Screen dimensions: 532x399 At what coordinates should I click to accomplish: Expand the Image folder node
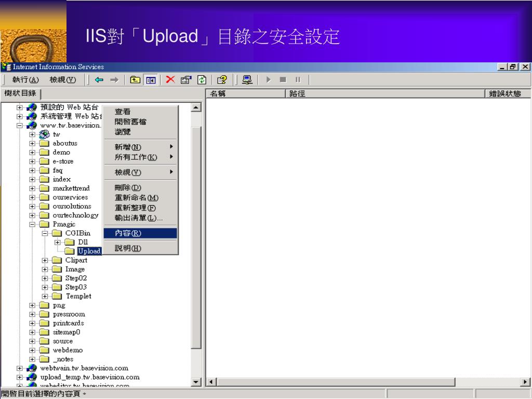(45, 270)
